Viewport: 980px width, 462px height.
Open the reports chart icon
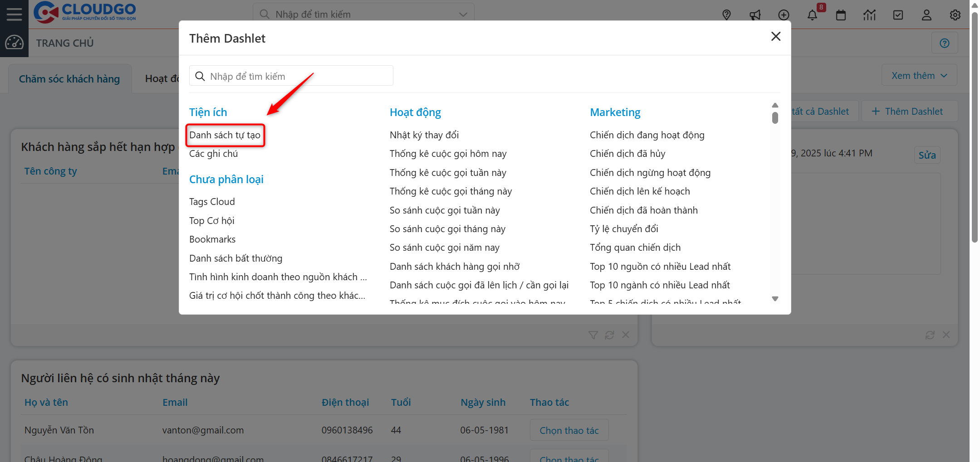tap(869, 15)
